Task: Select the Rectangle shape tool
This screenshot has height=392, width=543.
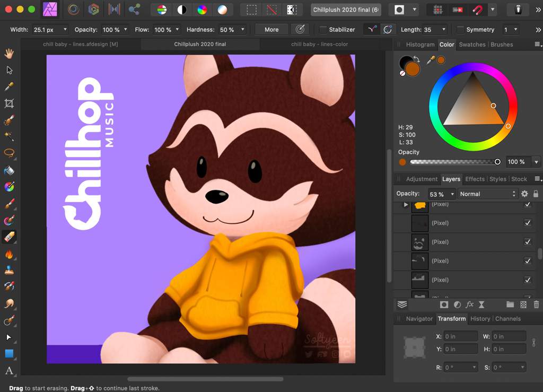Action: tap(9, 354)
